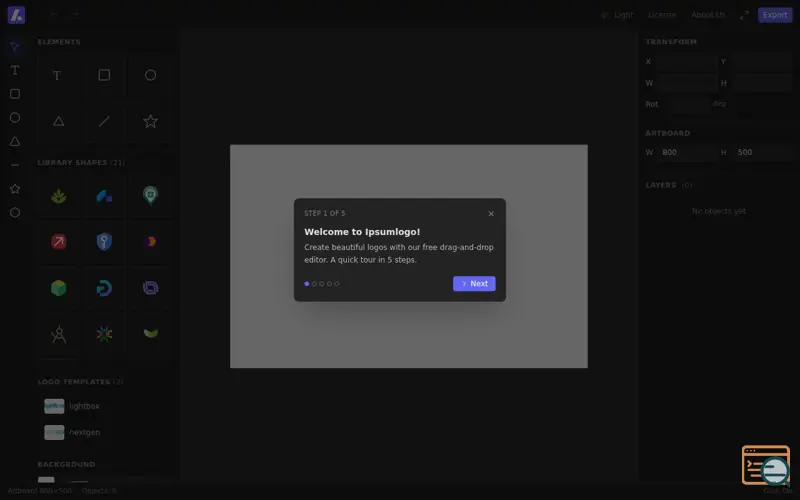This screenshot has height=500, width=800.
Task: Select the Star tool in the left toolbar
Action: pyautogui.click(x=15, y=189)
